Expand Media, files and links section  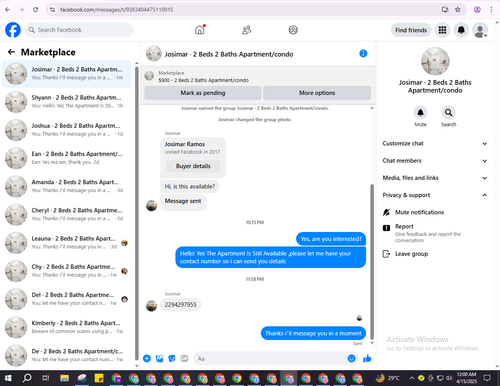[x=435, y=178]
